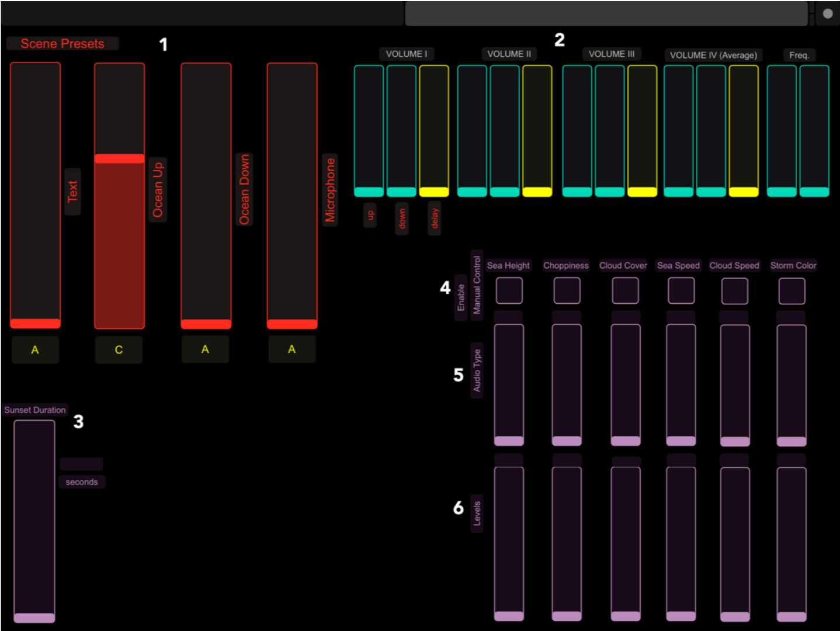Click the Microphone fader handle
Screen dimensions: 840x631
coord(292,324)
